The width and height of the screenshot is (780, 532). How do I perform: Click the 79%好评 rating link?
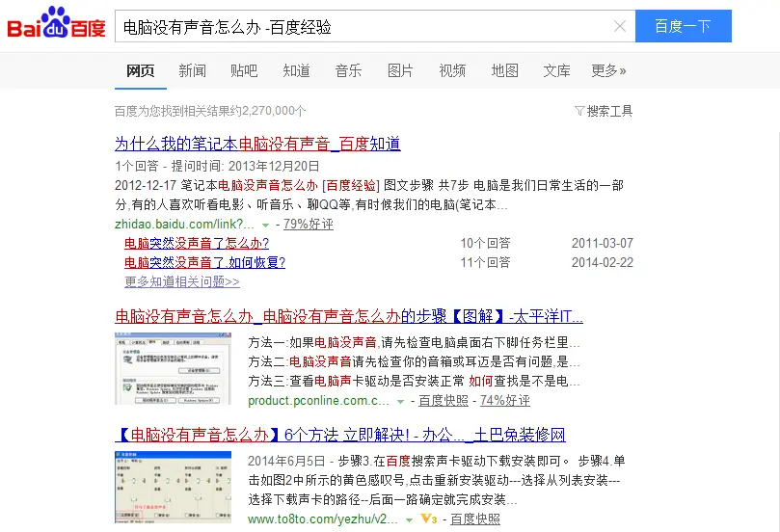309,225
